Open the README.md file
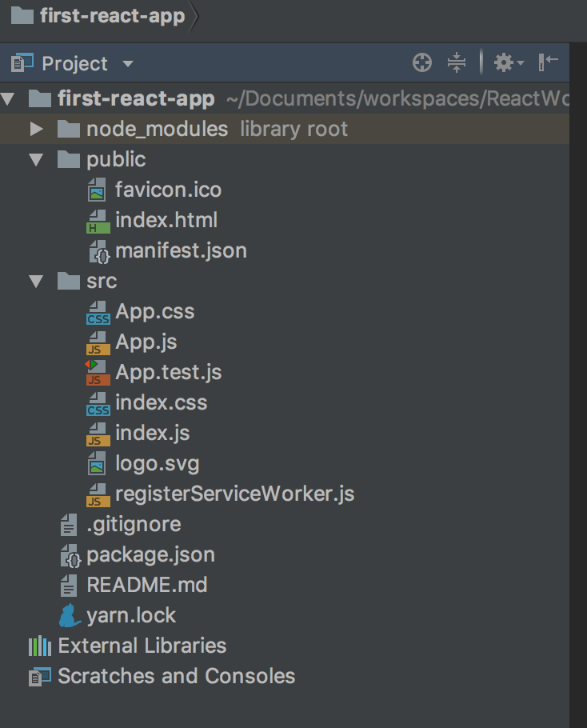The image size is (587, 728). [133, 585]
